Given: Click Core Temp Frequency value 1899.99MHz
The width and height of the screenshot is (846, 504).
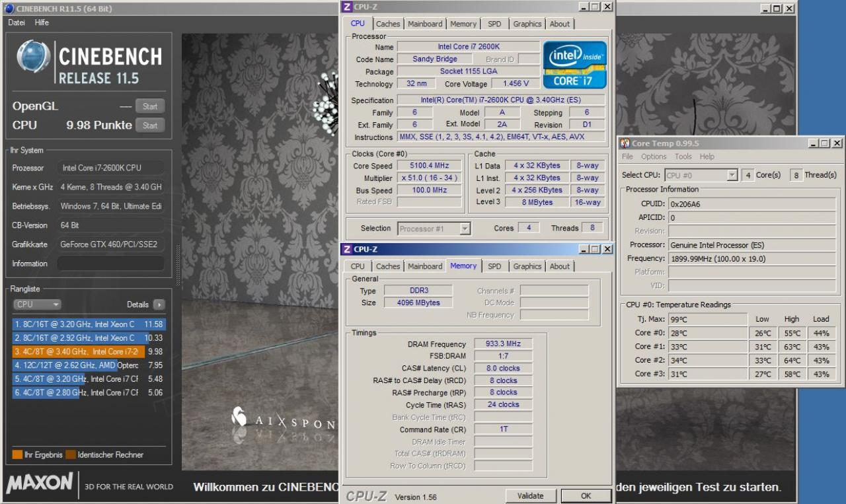Looking at the screenshot, I should click(x=752, y=258).
